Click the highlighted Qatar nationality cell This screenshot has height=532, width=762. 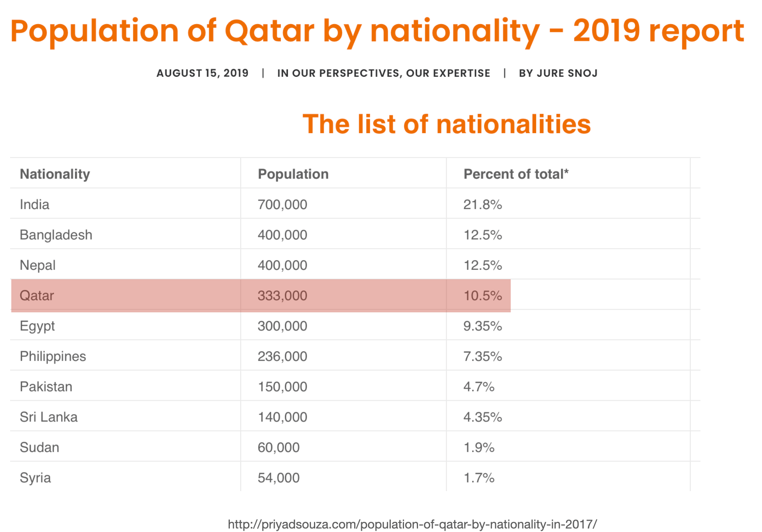pos(37,296)
